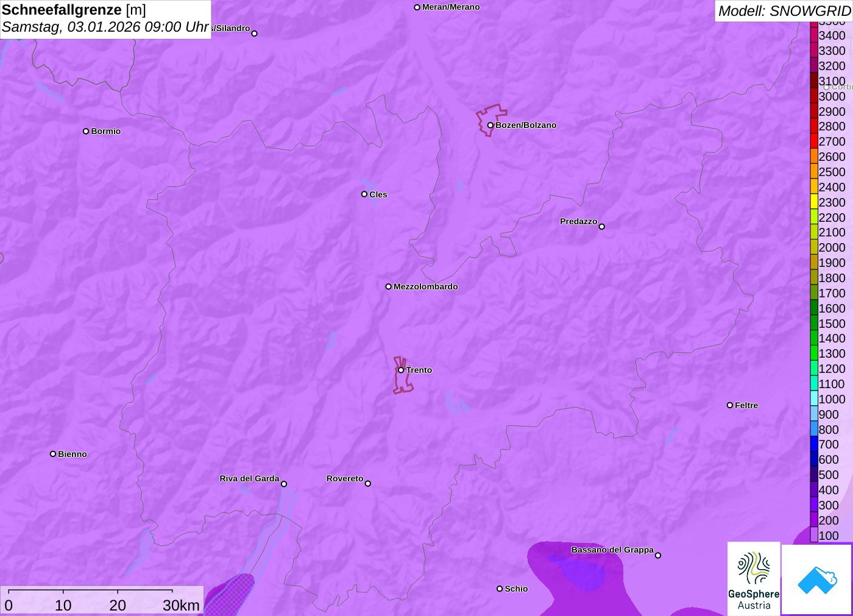The width and height of the screenshot is (853, 616).
Task: Click the Bienno location marker
Action: click(53, 454)
